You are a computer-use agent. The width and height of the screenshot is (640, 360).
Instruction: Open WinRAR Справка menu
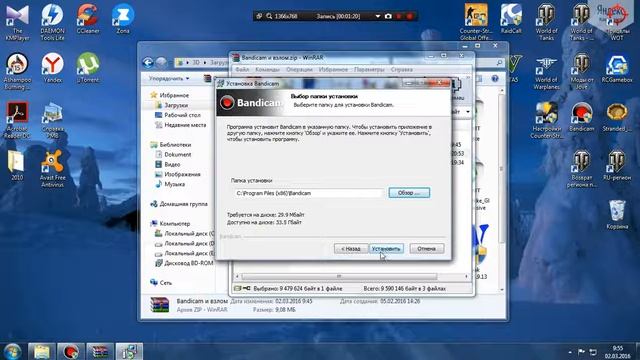pyautogui.click(x=402, y=70)
